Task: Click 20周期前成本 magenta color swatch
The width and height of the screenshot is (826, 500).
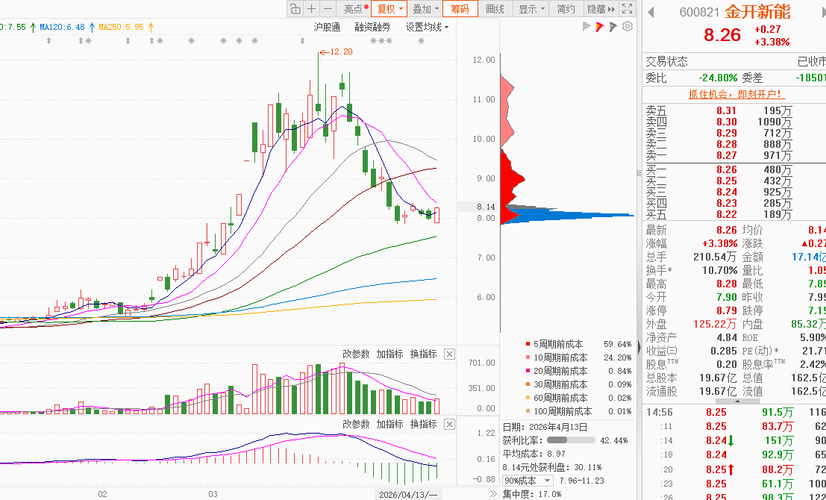Action: point(527,371)
